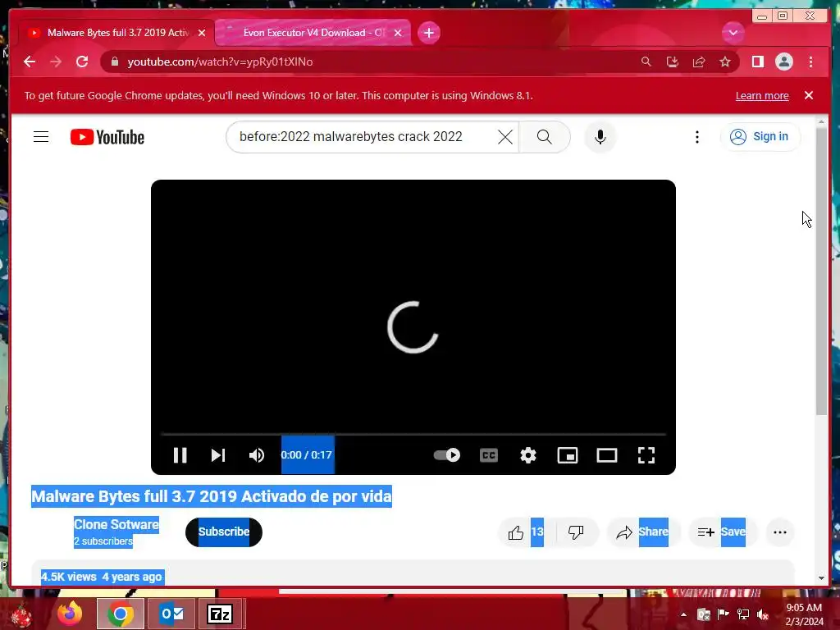Open the taskbar clock and date
Viewport: 840px width, 630px height.
point(804,614)
